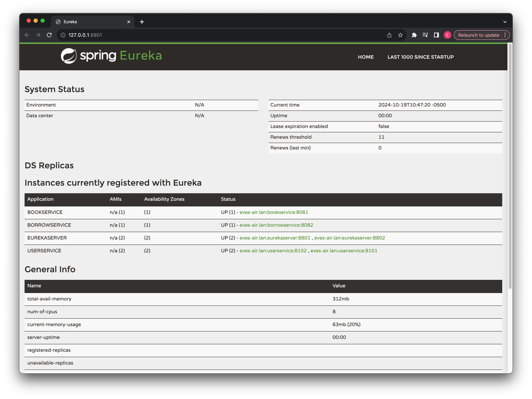
Task: Click the share page icon
Action: click(x=389, y=35)
